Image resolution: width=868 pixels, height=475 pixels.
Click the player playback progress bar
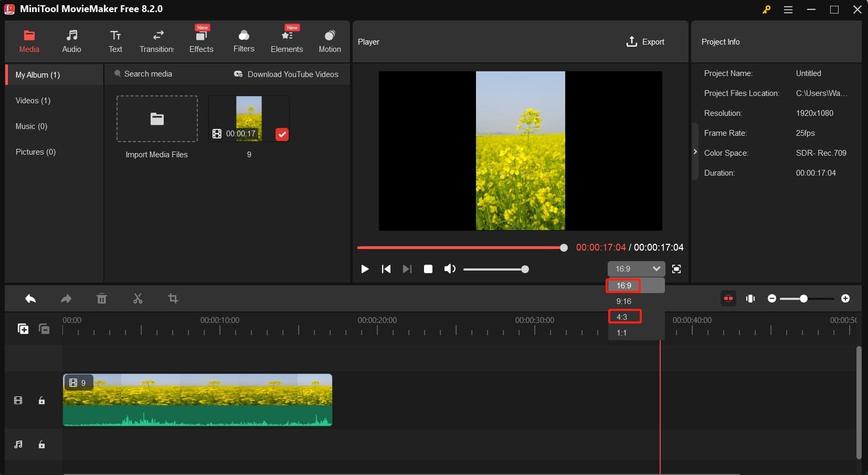[462, 247]
